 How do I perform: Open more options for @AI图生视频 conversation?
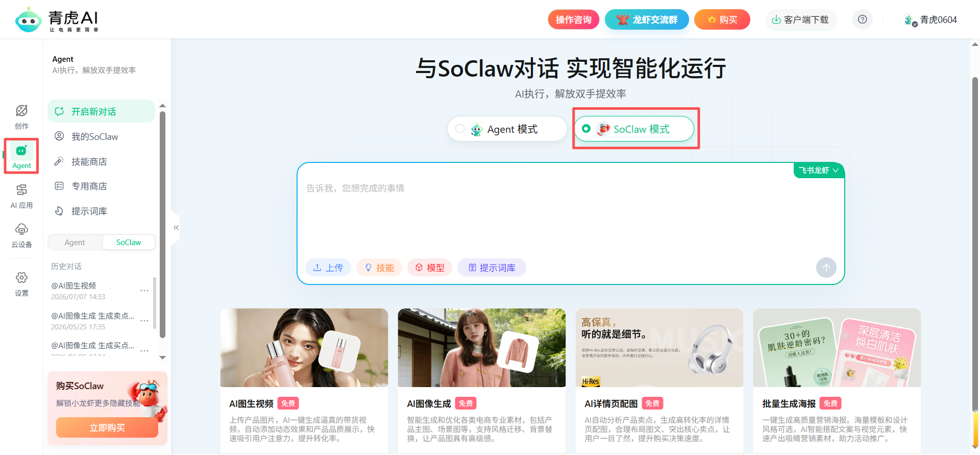[144, 291]
